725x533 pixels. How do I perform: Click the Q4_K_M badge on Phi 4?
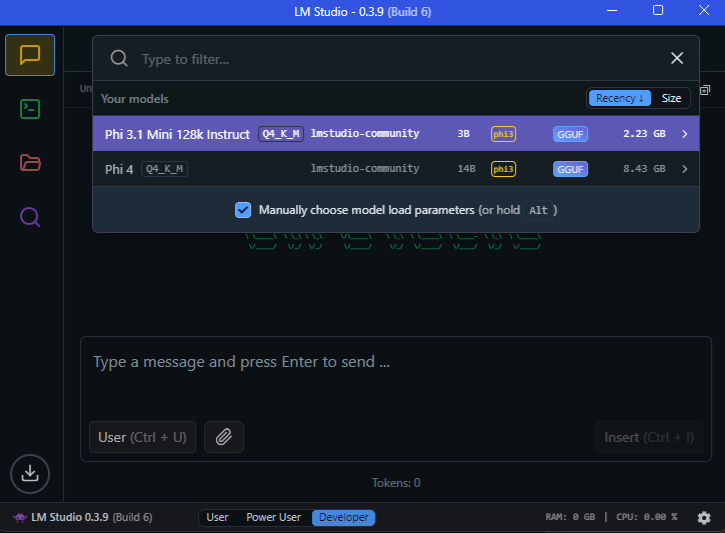pyautogui.click(x=164, y=169)
